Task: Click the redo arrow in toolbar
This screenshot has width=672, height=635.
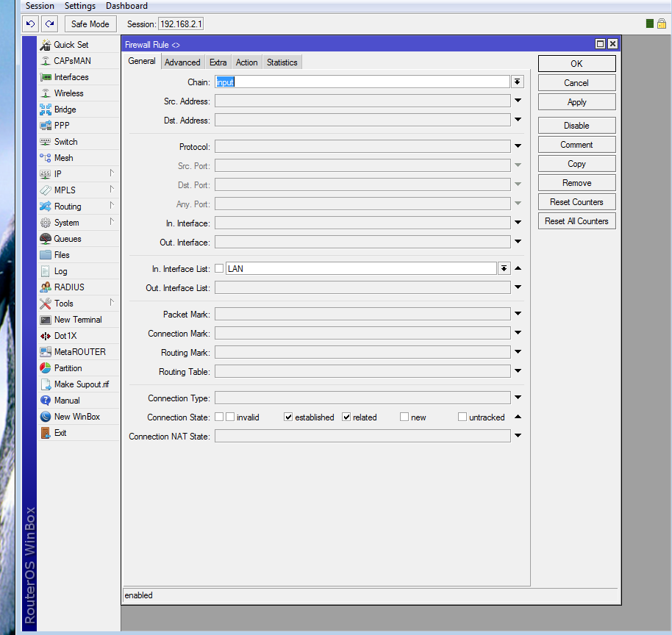Action: pyautogui.click(x=50, y=24)
